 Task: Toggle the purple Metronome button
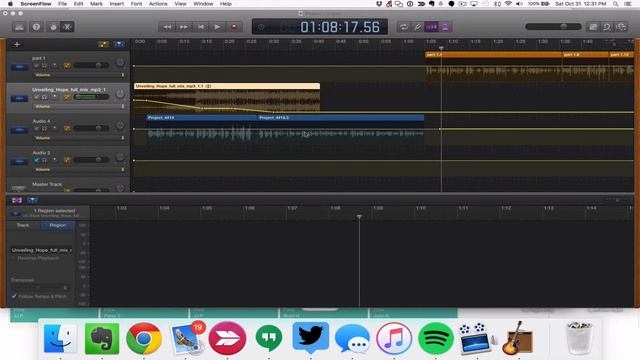[445, 27]
